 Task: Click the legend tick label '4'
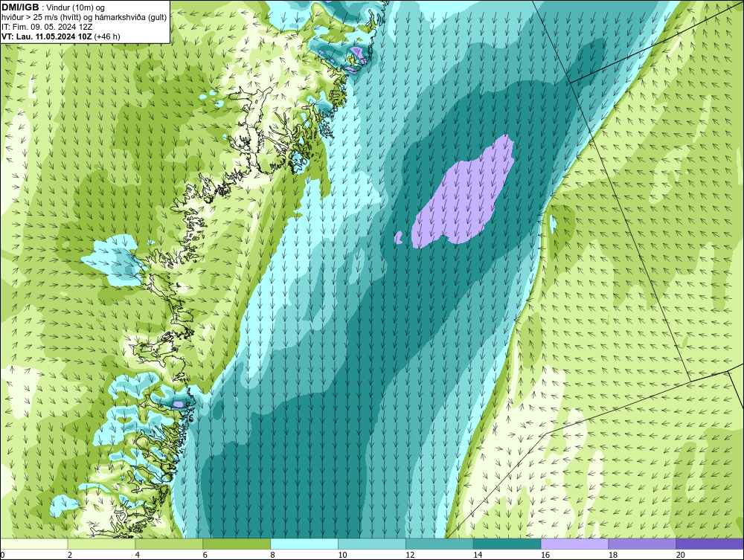click(137, 555)
